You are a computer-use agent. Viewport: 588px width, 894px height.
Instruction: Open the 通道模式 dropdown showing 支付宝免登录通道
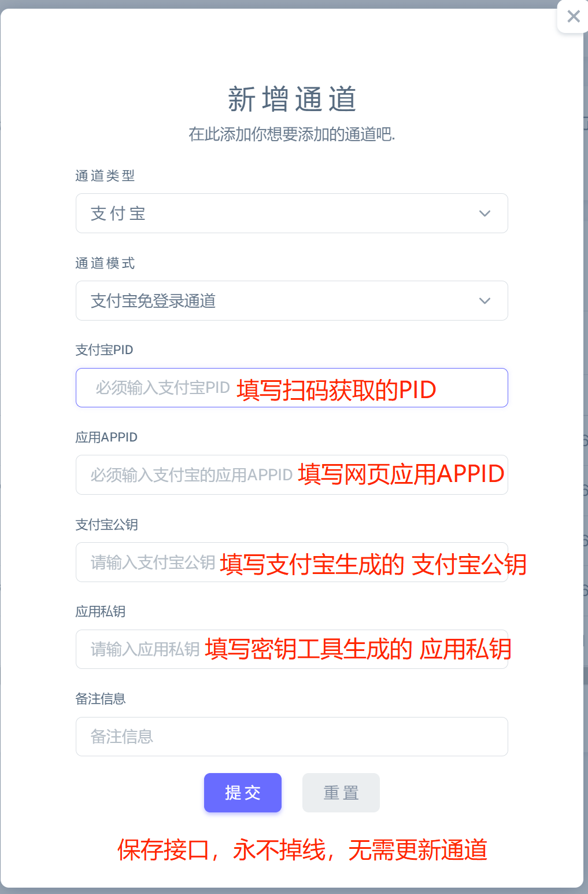[291, 301]
